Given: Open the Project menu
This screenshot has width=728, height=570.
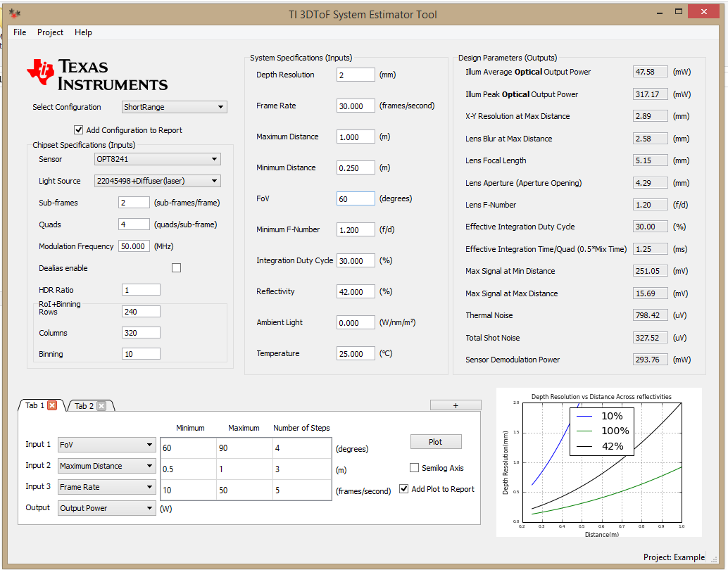Looking at the screenshot, I should pyautogui.click(x=50, y=32).
